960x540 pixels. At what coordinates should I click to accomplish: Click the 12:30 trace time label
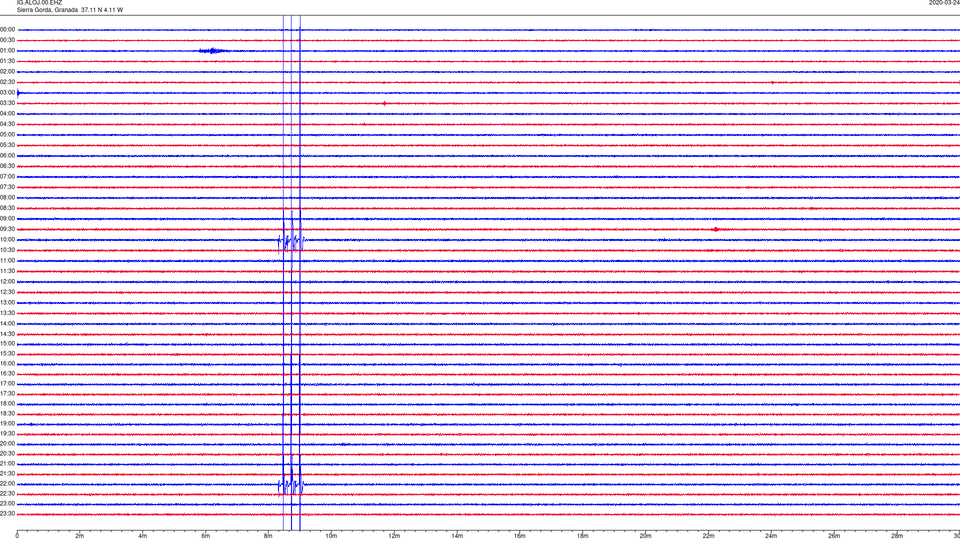pyautogui.click(x=7, y=292)
